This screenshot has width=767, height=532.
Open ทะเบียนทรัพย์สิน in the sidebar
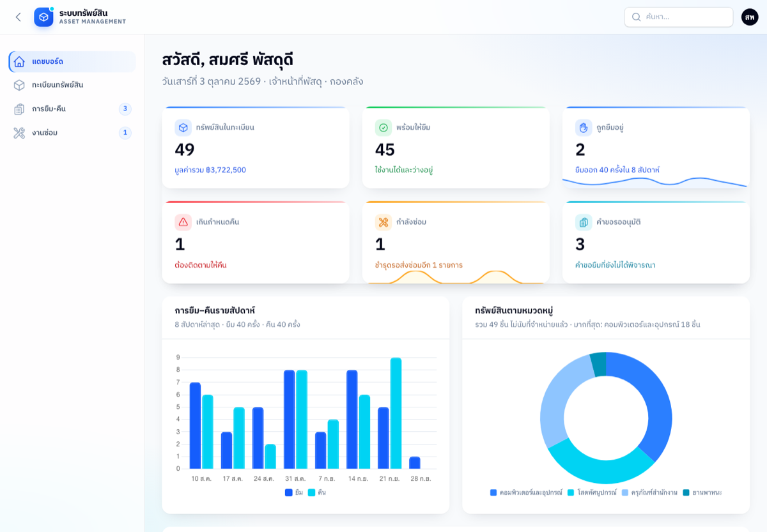click(72, 85)
